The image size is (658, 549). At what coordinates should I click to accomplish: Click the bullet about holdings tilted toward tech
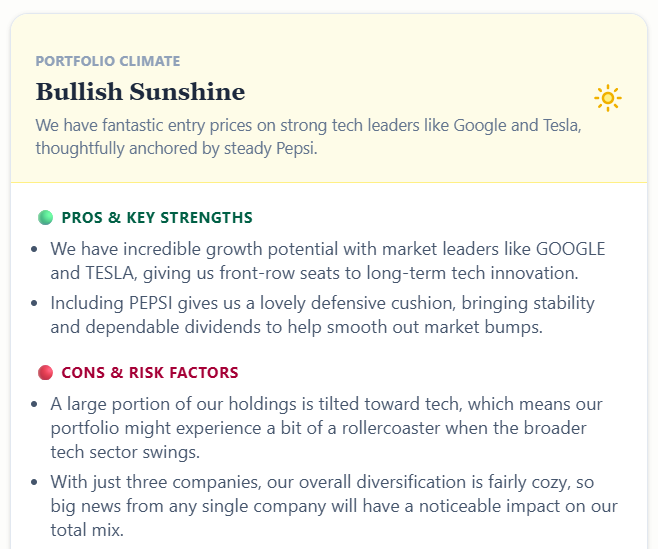pos(326,428)
